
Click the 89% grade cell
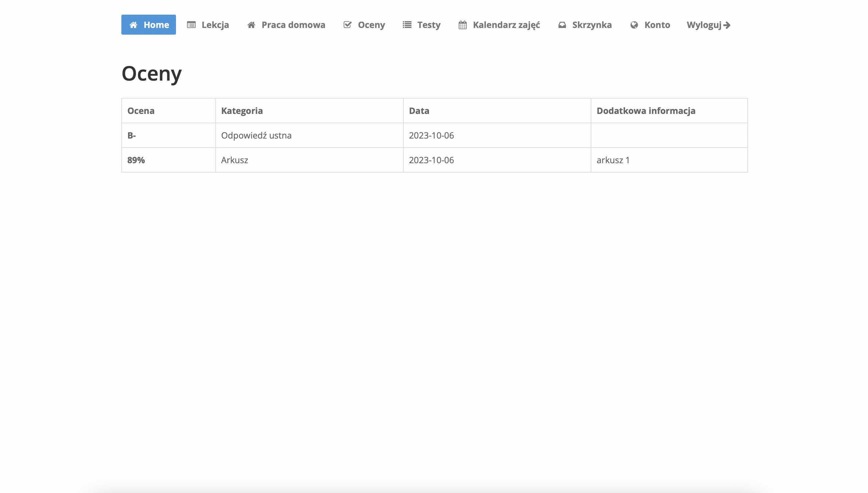click(x=136, y=160)
